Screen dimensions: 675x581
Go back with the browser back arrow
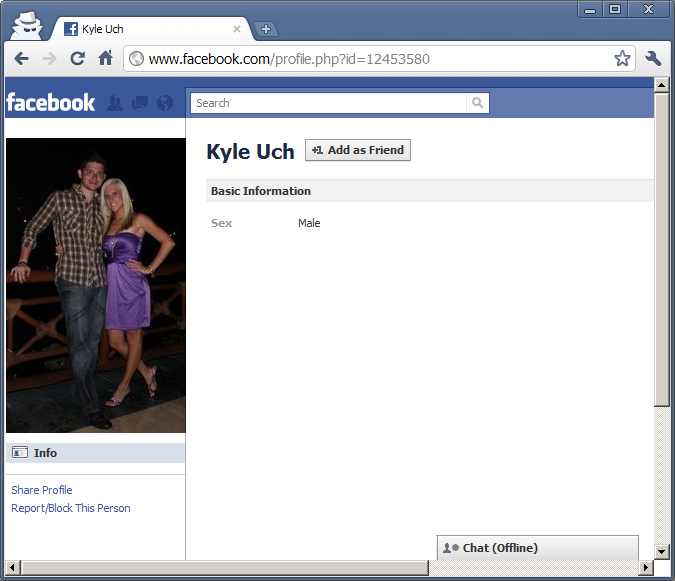(21, 59)
